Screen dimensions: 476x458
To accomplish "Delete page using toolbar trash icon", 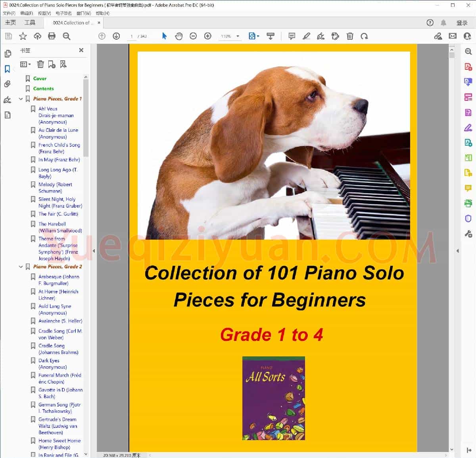I will [350, 36].
